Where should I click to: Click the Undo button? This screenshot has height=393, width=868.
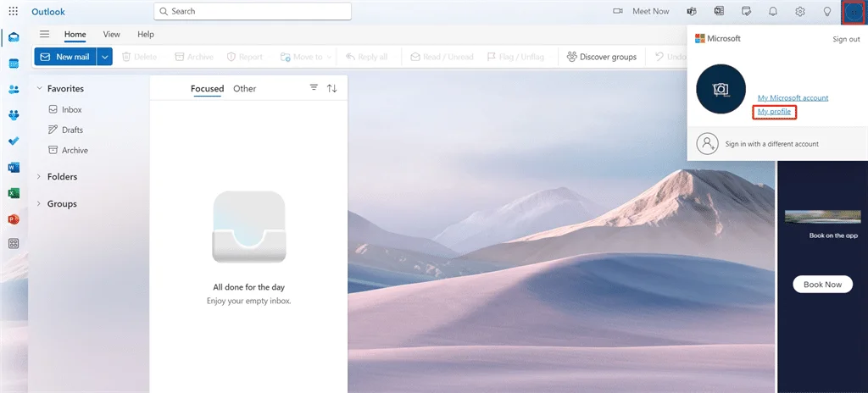tap(670, 57)
